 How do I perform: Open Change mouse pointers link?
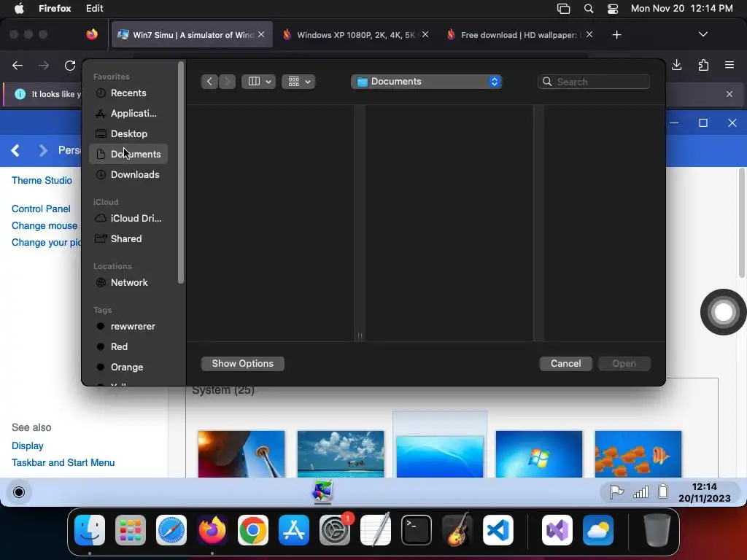pos(44,226)
